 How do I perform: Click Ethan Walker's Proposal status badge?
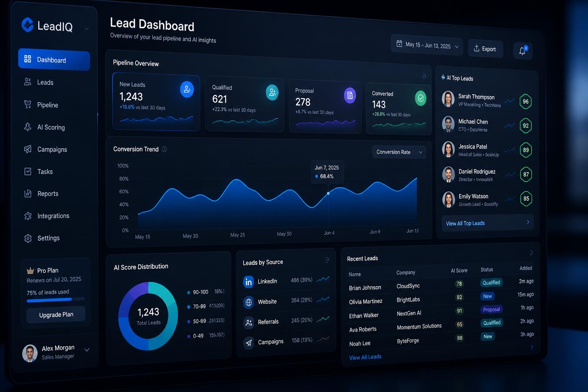[x=492, y=309]
